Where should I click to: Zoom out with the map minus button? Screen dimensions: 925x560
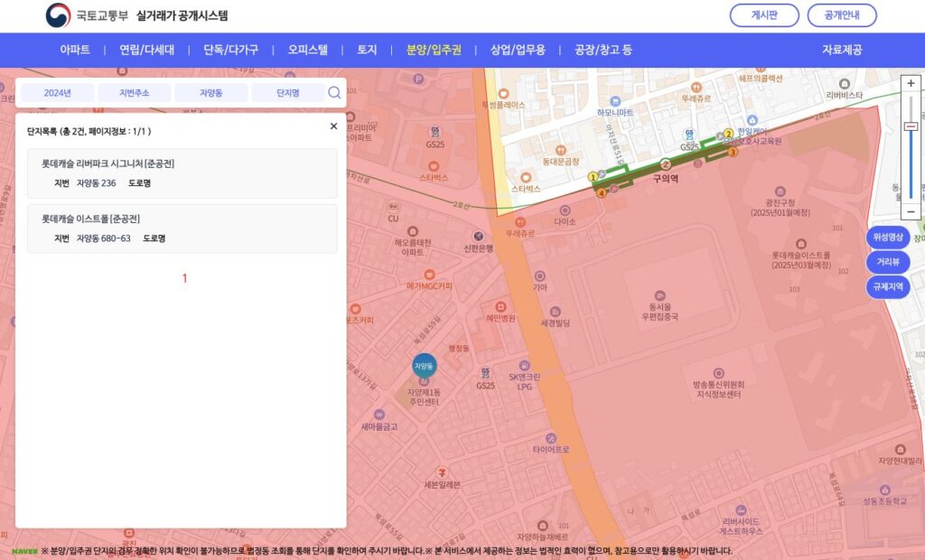911,211
